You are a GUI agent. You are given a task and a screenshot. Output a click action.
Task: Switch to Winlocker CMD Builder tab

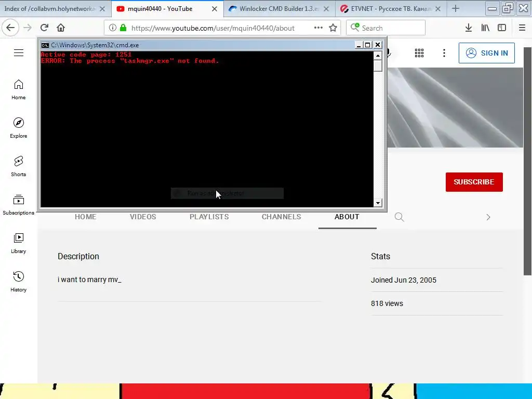[x=274, y=9]
